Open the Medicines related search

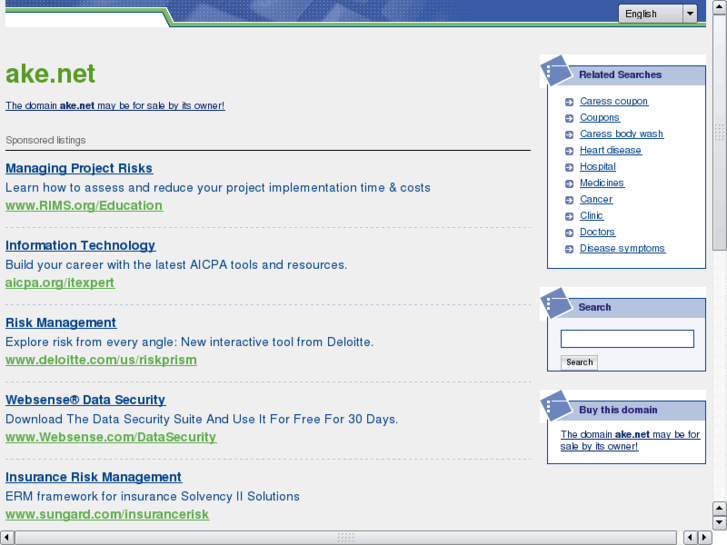coord(602,183)
